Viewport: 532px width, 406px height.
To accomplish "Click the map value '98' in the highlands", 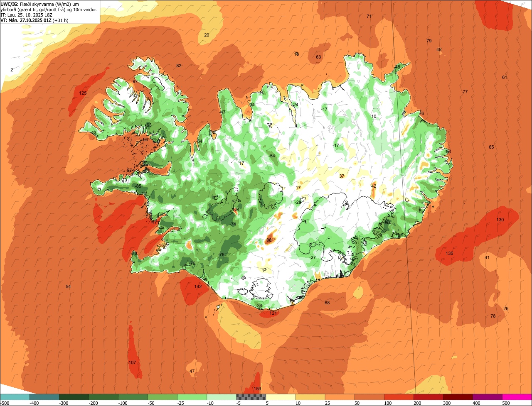I will tap(269, 240).
